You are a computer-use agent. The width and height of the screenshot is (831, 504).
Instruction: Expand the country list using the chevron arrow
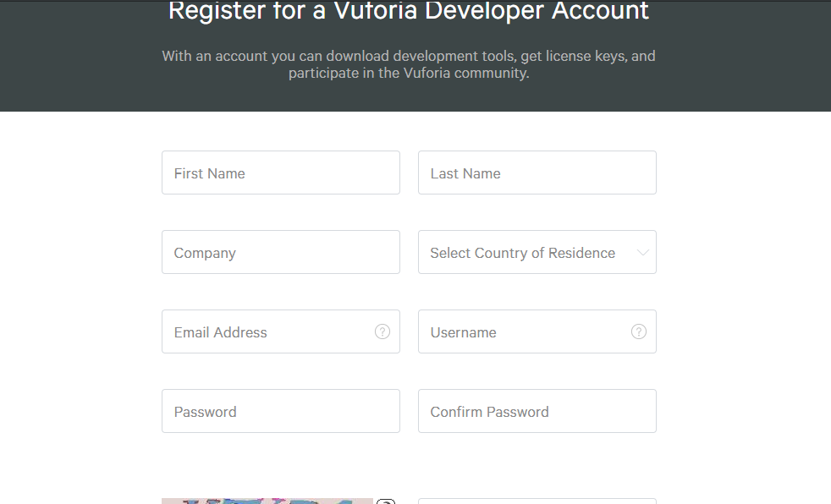(x=642, y=253)
